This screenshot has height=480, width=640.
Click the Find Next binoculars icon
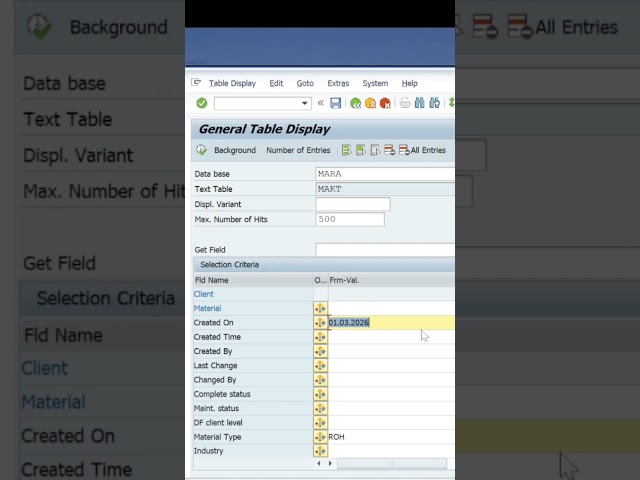pos(434,103)
